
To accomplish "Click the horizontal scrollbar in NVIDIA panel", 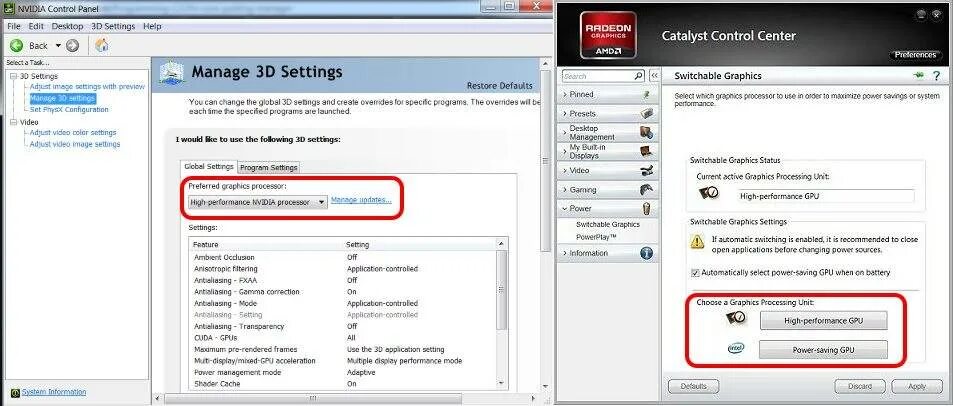I will (312, 399).
